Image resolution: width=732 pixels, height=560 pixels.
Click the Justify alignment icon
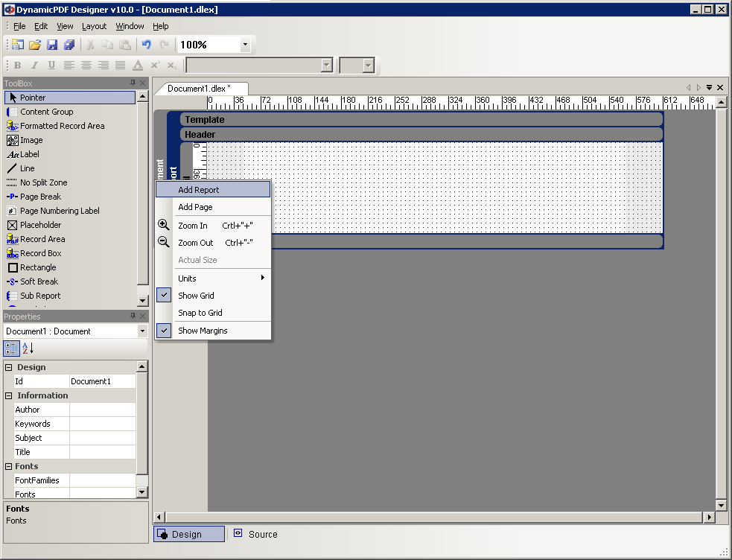(121, 66)
